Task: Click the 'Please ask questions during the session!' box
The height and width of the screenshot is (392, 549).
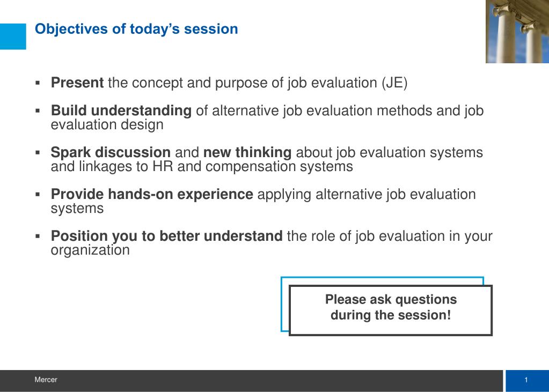Action: (x=391, y=310)
